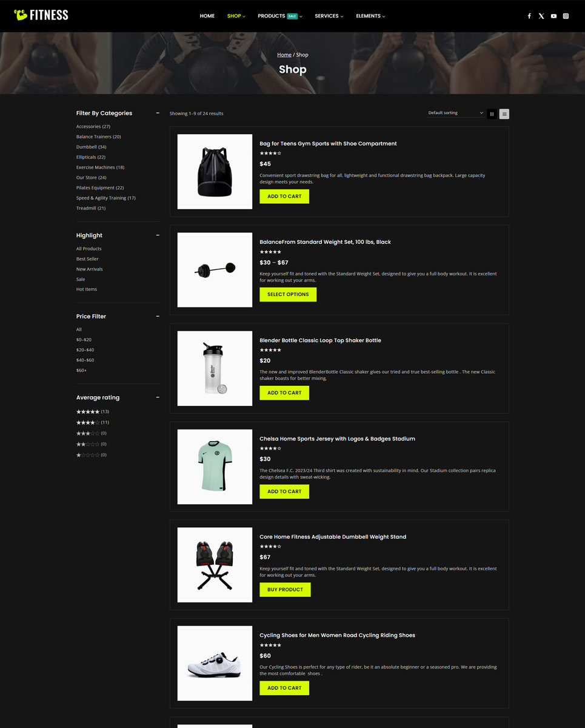Open the Services menu item
Screen dimensions: 585x728
point(329,16)
